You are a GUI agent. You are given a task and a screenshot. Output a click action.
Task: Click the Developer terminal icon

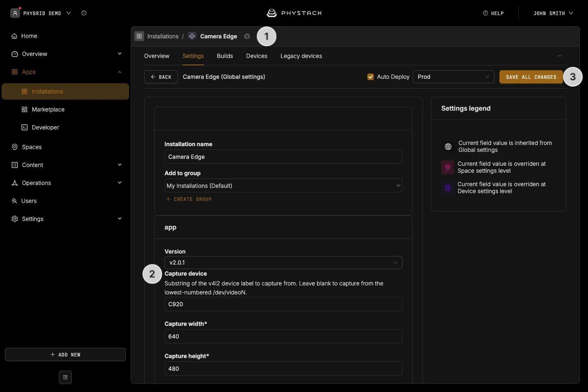pos(24,127)
